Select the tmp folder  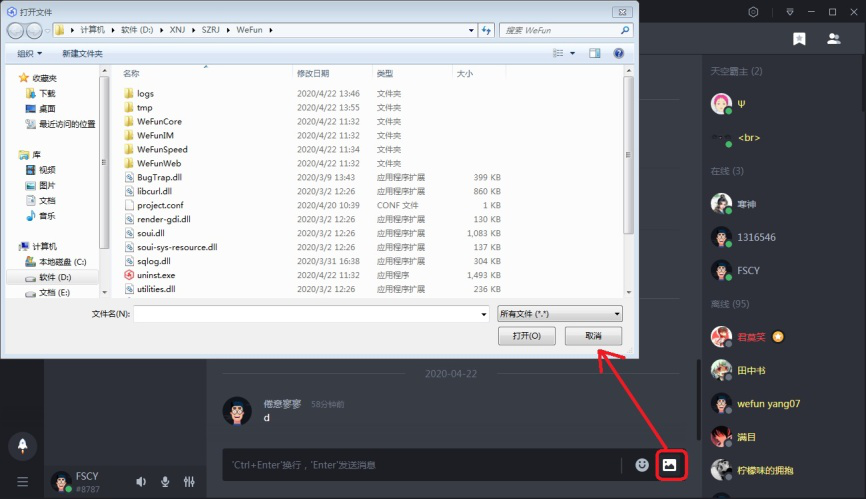tap(145, 108)
